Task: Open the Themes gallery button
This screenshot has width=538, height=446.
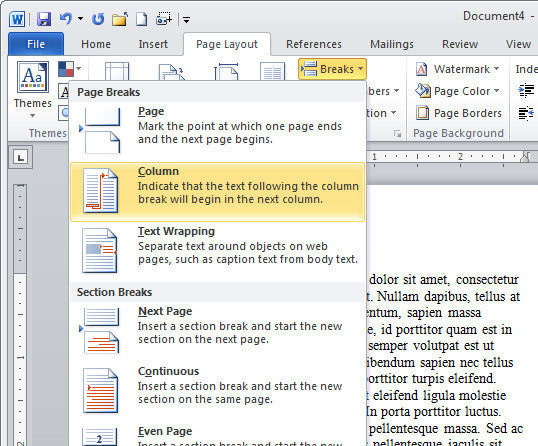Action: click(33, 89)
